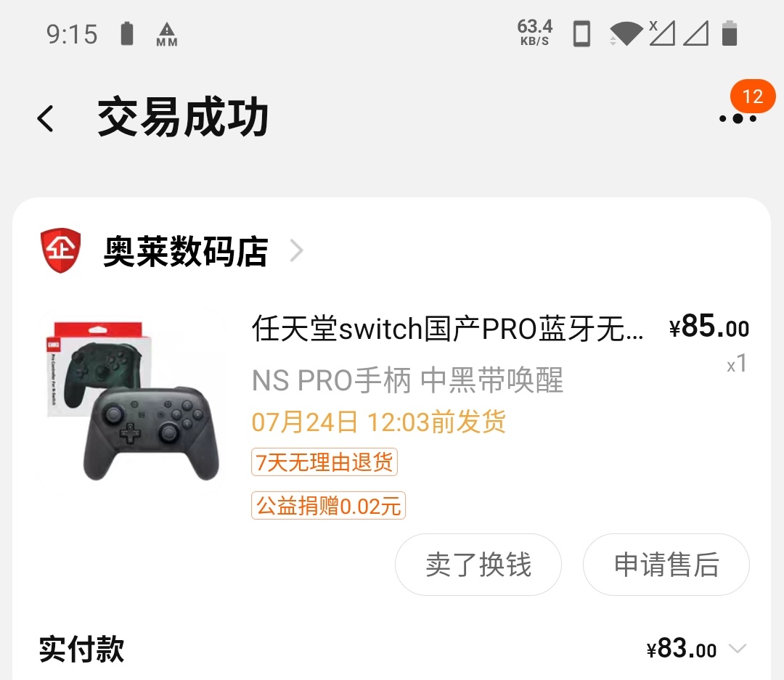
Task: Tap the battery icon in status bar
Action: (x=730, y=33)
